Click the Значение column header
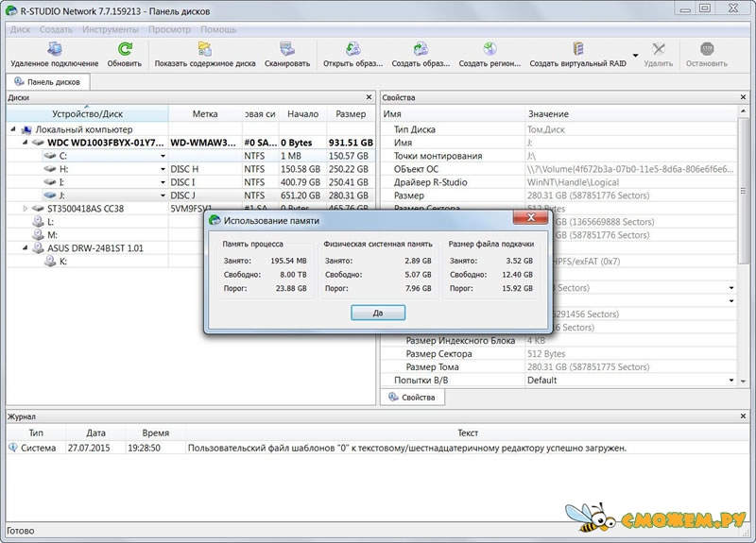 tap(631, 113)
